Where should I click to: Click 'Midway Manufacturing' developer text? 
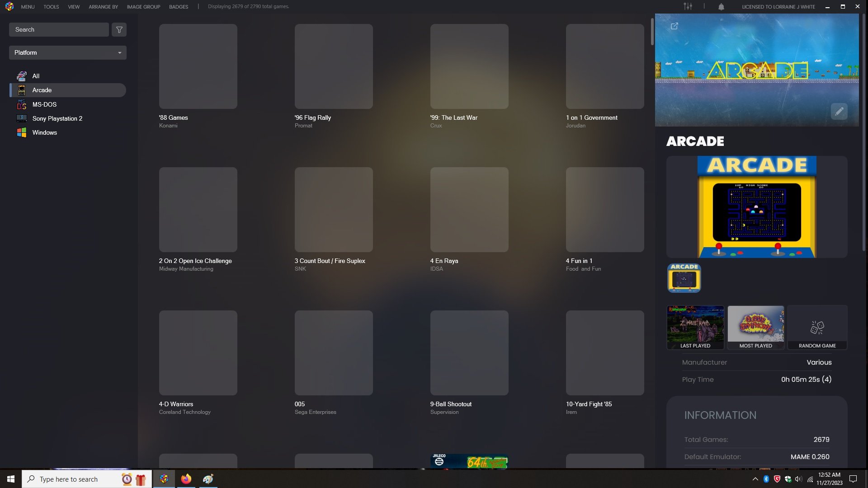[x=186, y=269]
